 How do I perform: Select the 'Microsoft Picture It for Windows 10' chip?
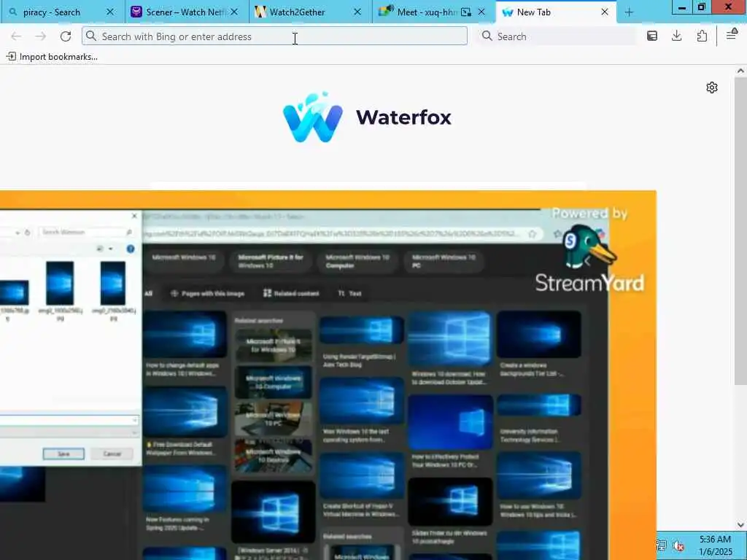click(x=270, y=262)
